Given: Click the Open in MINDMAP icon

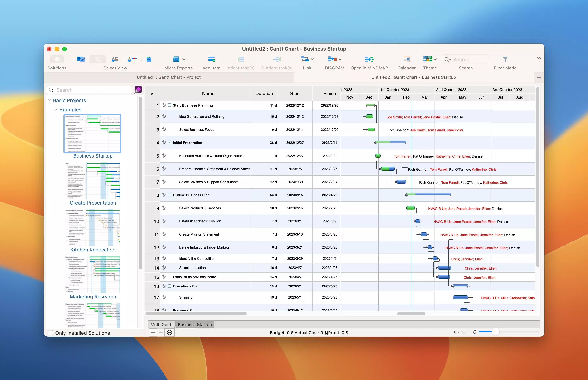Looking at the screenshot, I should coord(369,59).
